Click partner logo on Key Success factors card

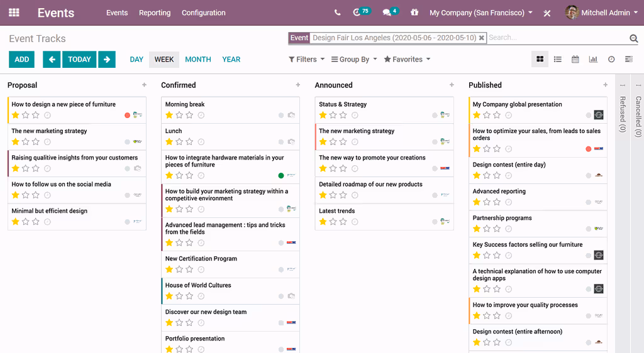coord(599,256)
